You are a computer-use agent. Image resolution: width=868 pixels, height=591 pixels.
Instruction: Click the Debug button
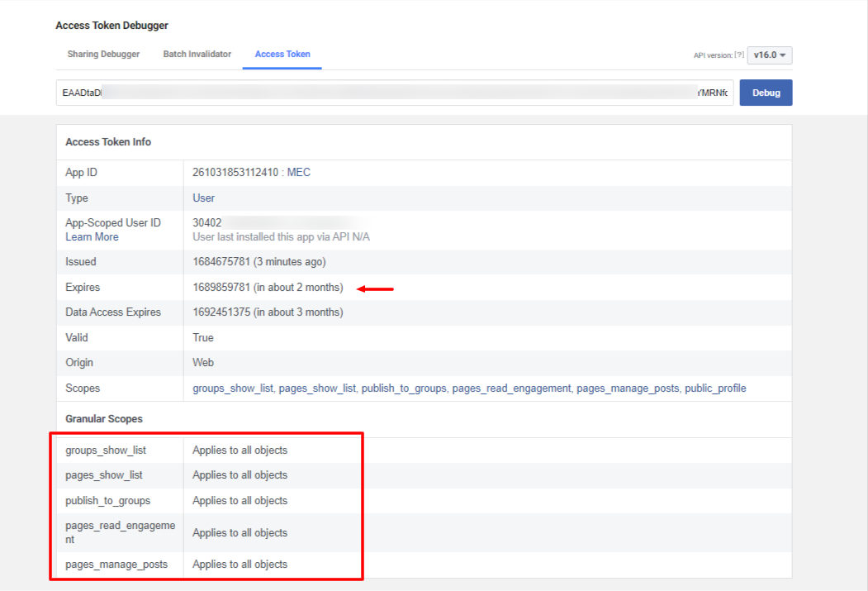click(x=766, y=93)
